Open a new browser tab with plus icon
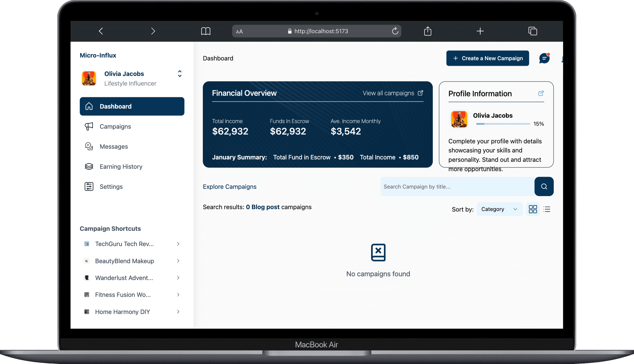Screen dimensions: 634x364 tap(480, 31)
